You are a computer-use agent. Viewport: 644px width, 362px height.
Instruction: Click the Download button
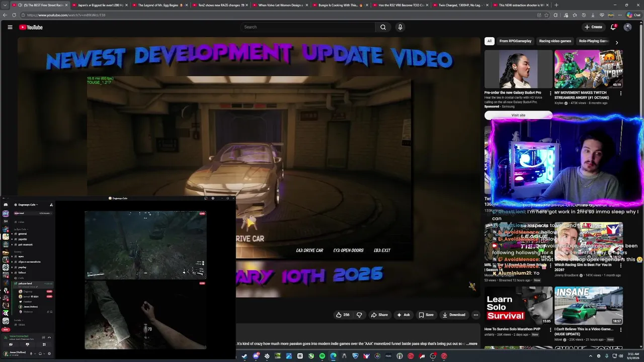tap(454, 315)
